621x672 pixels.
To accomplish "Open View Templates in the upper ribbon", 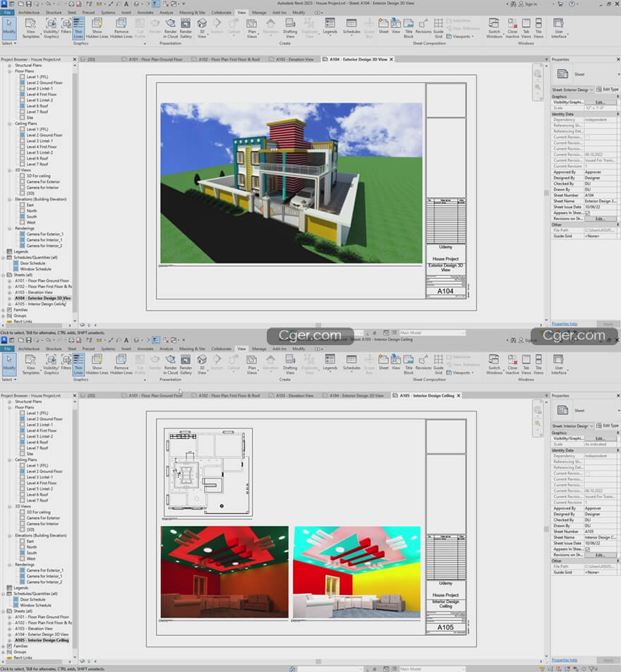I will tap(31, 28).
